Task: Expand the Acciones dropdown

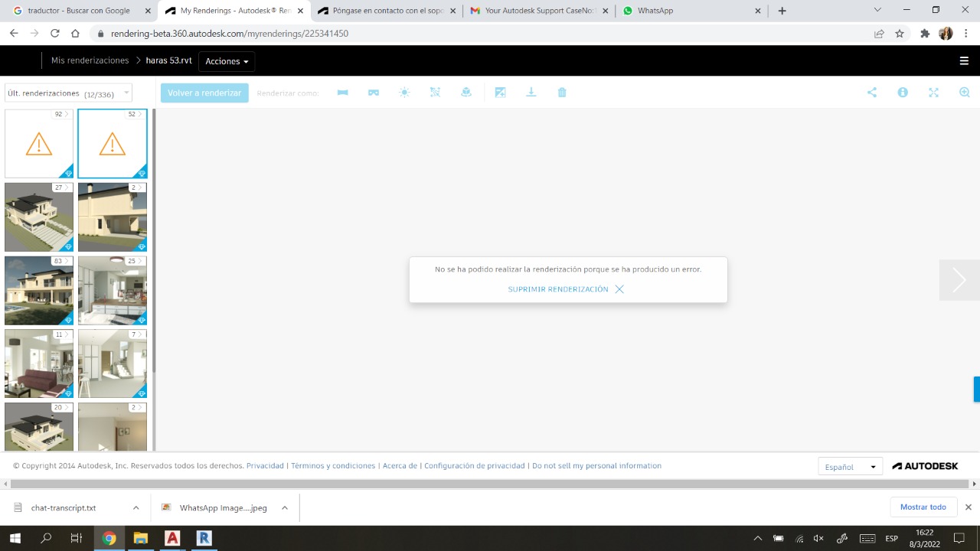Action: [227, 61]
